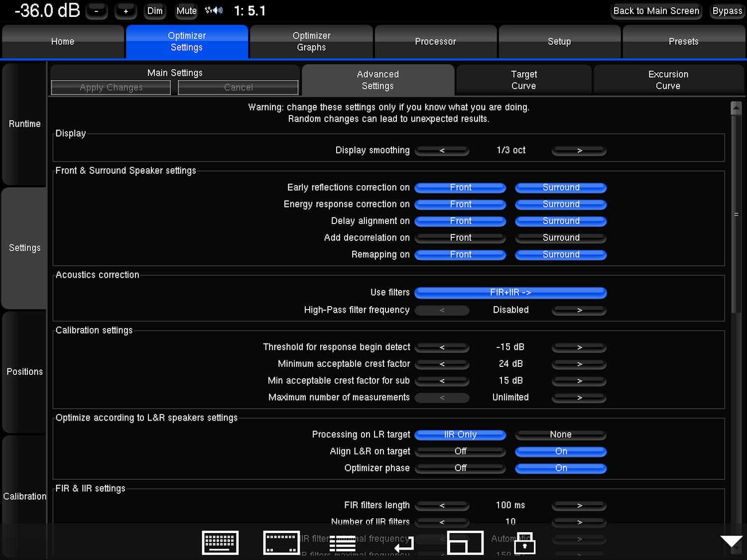Select None for Processing on LR target
Viewport: 747px width, 560px height.
(x=561, y=435)
